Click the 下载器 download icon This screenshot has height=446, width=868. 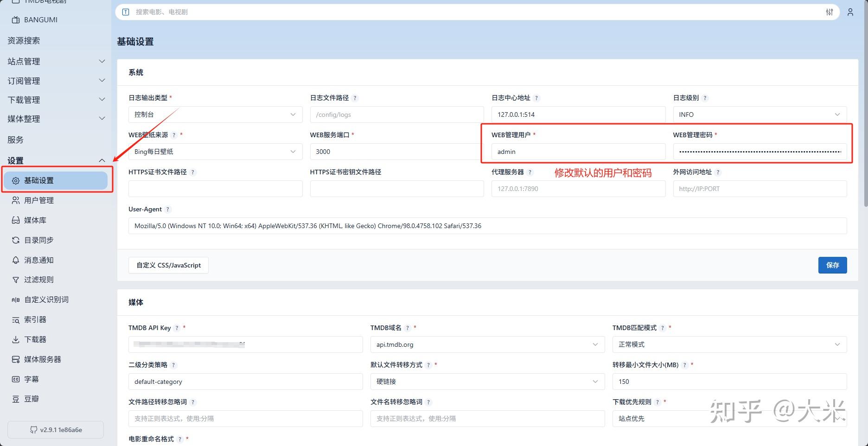(16, 339)
